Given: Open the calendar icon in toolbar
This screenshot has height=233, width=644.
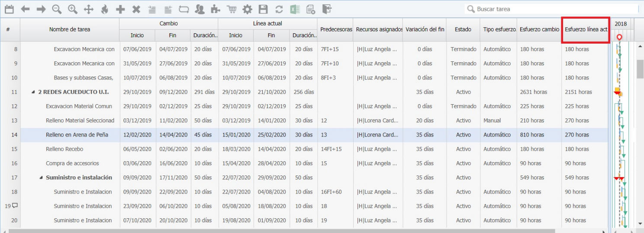Looking at the screenshot, I should pyautogui.click(x=9, y=9).
